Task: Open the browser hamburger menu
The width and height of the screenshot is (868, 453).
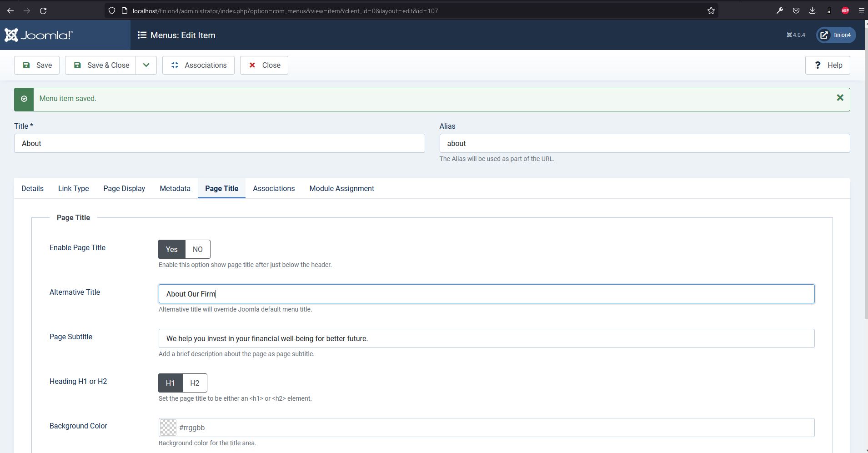Action: (x=861, y=10)
